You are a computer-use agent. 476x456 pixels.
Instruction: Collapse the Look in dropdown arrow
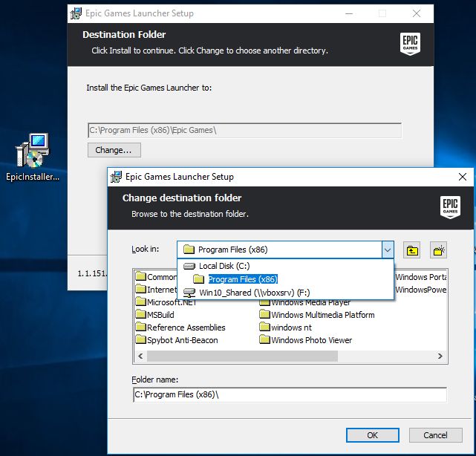click(x=388, y=250)
